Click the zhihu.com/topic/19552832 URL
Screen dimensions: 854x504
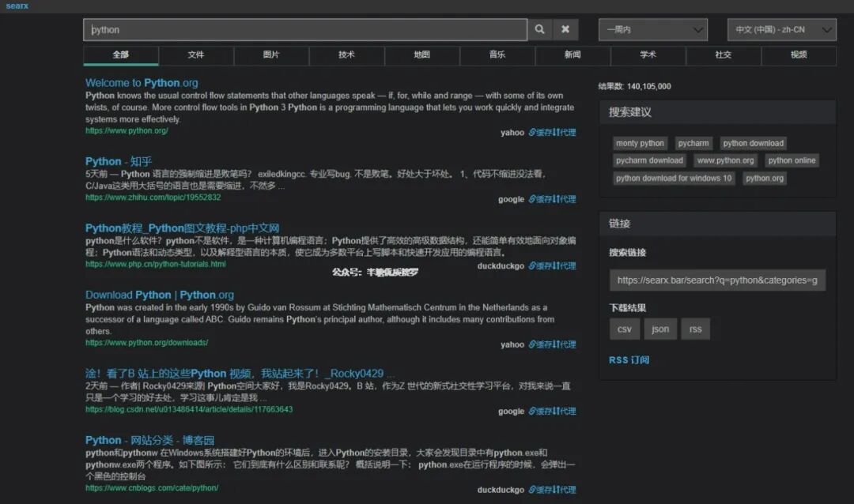click(x=153, y=197)
